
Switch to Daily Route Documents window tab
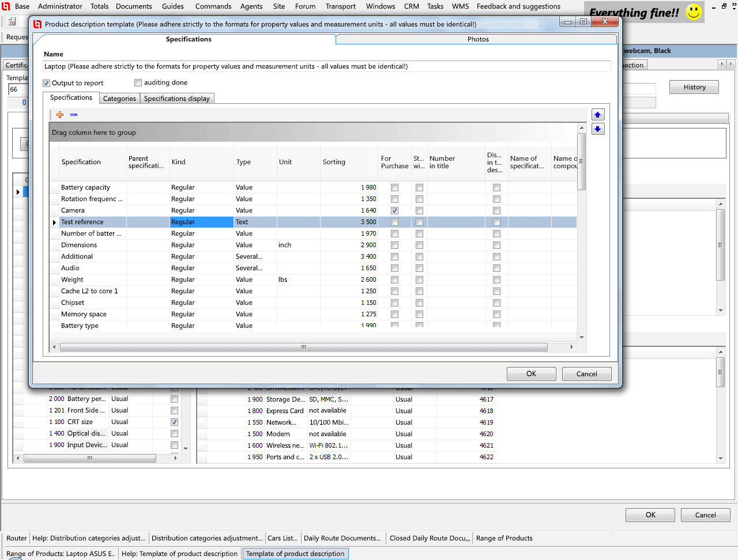tap(342, 538)
